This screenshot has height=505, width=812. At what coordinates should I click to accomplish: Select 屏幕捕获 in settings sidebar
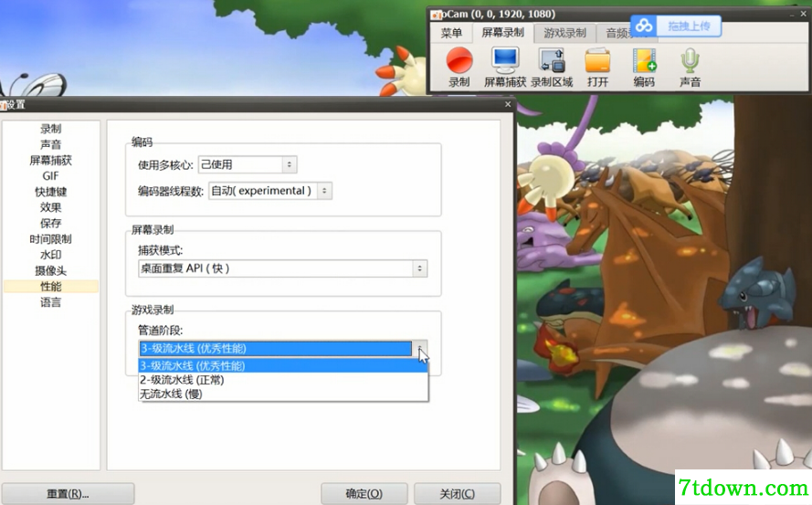[51, 160]
